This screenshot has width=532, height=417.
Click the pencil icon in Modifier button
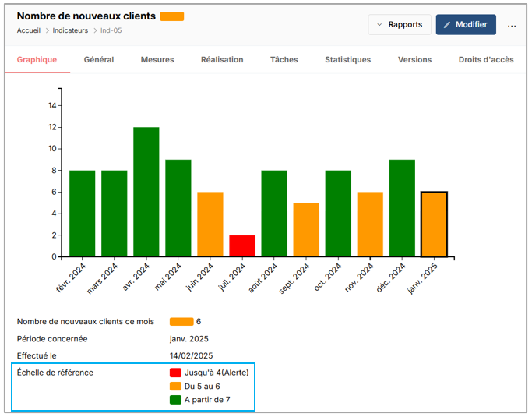tap(447, 25)
